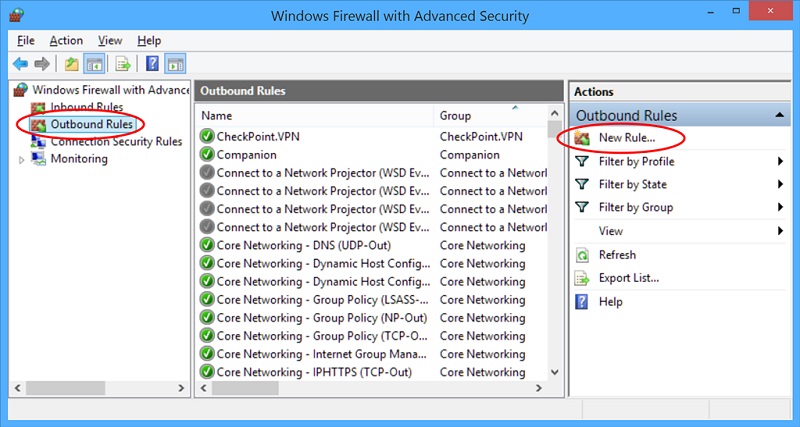Open the Filter by State submenu arrow

(x=780, y=184)
